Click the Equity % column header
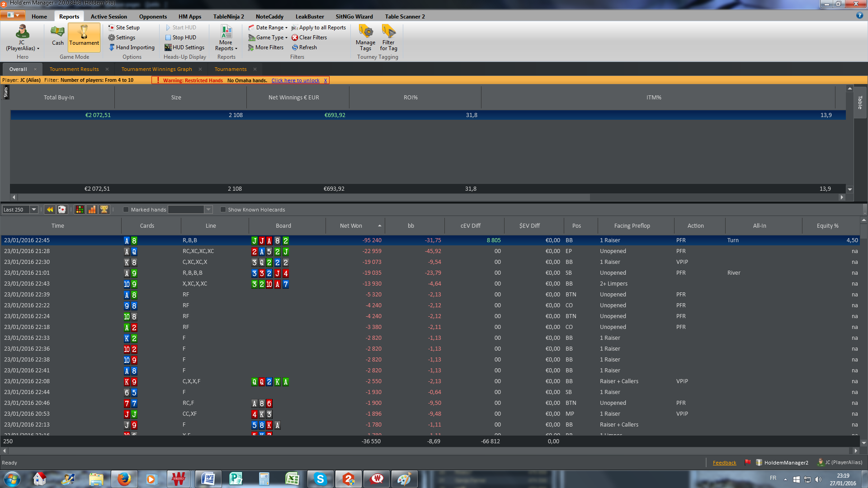The width and height of the screenshot is (868, 488). click(x=830, y=226)
